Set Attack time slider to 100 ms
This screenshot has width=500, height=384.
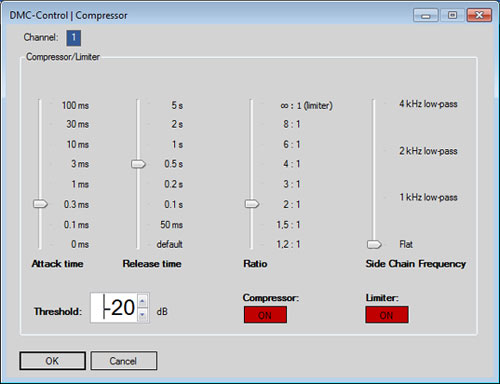40,105
